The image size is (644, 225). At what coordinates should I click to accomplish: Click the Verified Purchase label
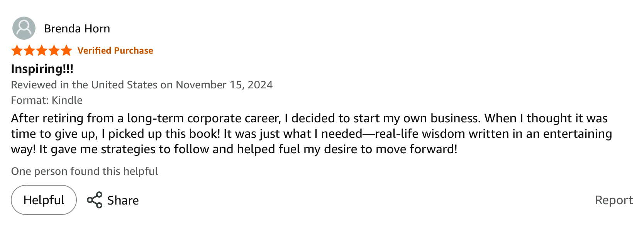115,51
